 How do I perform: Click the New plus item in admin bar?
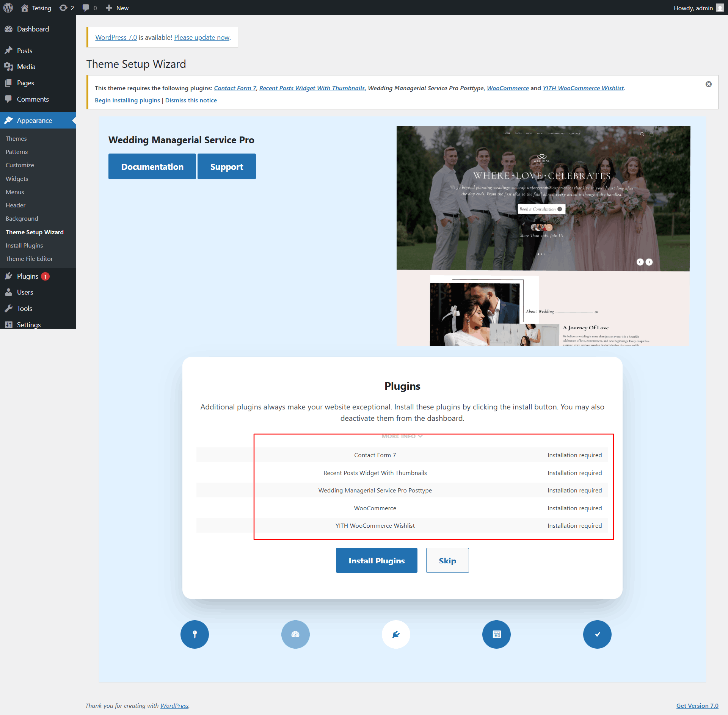[117, 8]
